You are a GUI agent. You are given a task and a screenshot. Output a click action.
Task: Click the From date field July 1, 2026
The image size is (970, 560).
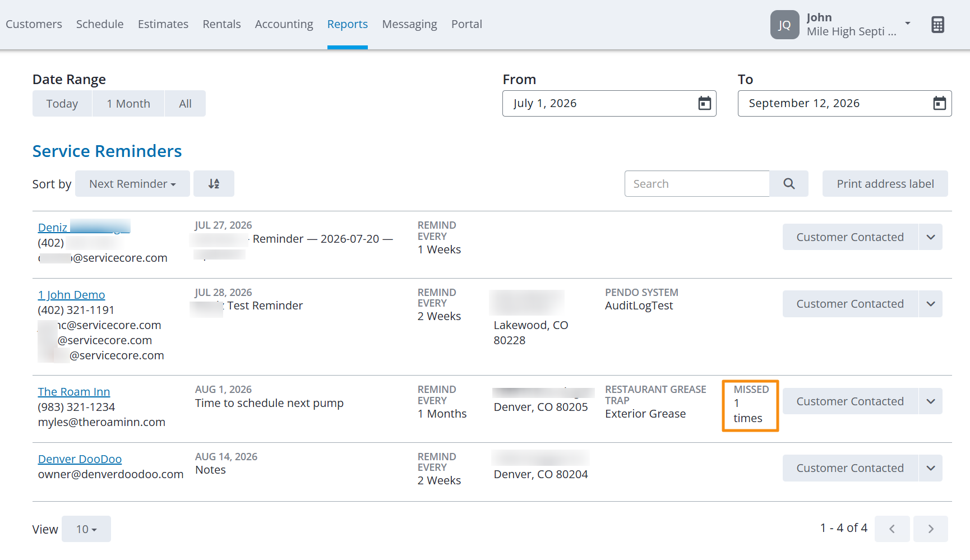(x=609, y=103)
